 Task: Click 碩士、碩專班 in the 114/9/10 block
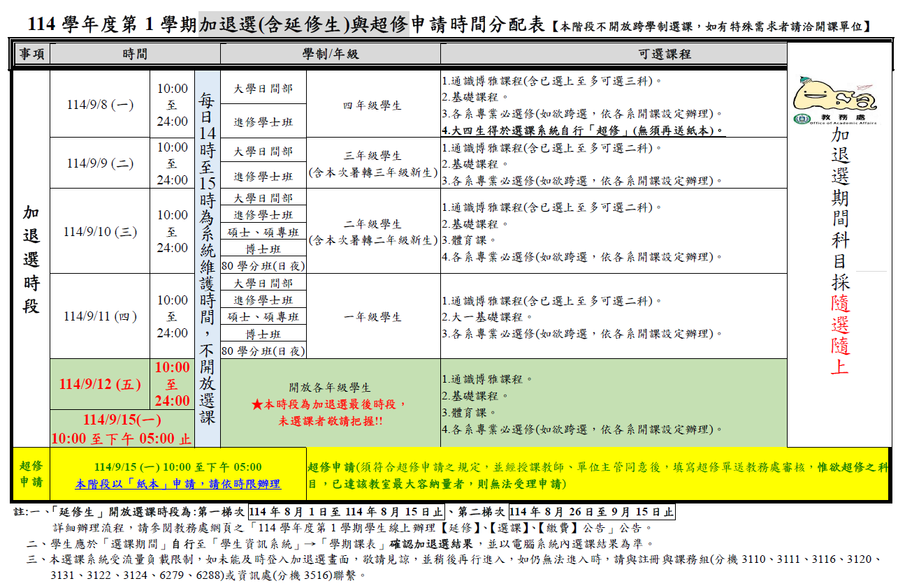pyautogui.click(x=263, y=232)
